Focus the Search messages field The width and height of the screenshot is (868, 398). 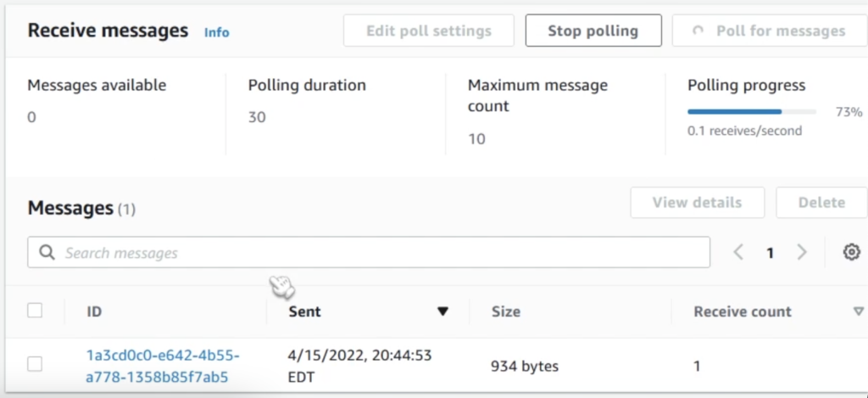(x=369, y=253)
